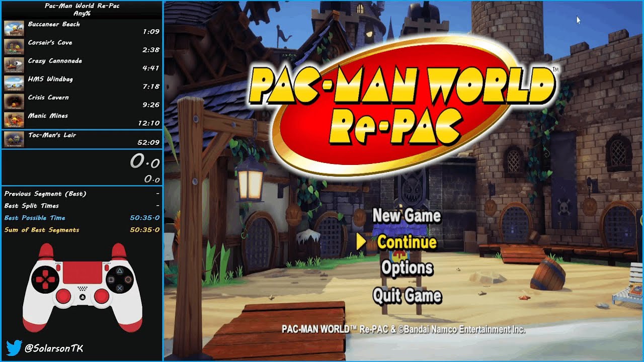The height and width of the screenshot is (362, 644).
Task: Open Options from the game menu
Action: tap(407, 268)
